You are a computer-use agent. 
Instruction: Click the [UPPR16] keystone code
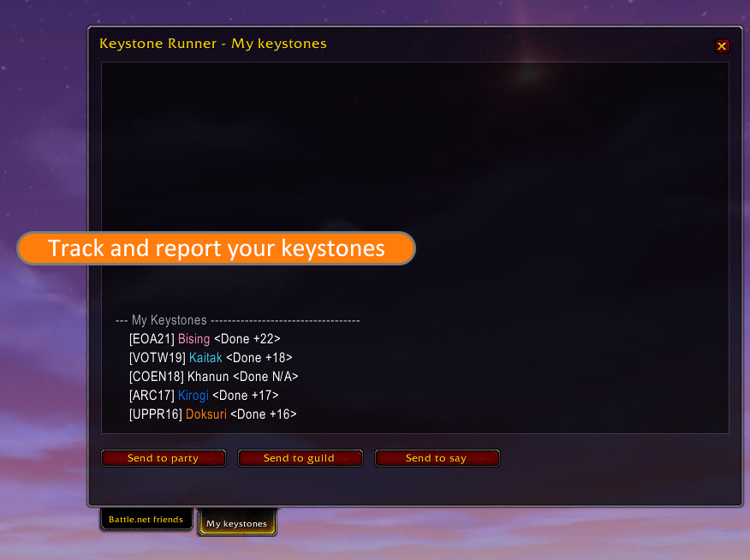156,414
